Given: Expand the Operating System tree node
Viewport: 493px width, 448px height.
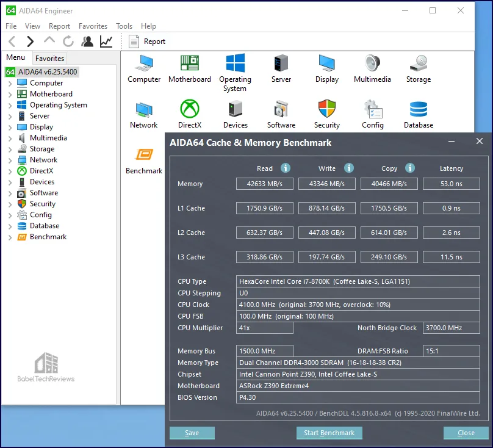Looking at the screenshot, I should (10, 106).
